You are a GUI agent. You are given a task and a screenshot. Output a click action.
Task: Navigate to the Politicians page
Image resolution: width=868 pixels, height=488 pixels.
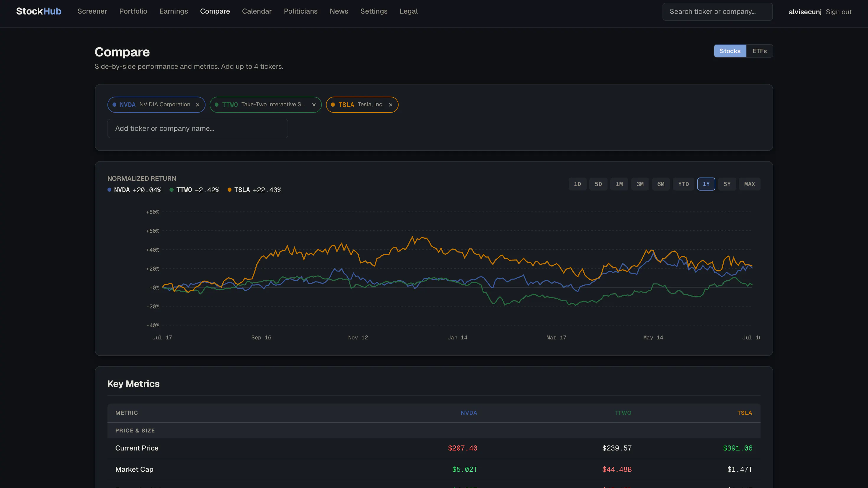pos(301,11)
